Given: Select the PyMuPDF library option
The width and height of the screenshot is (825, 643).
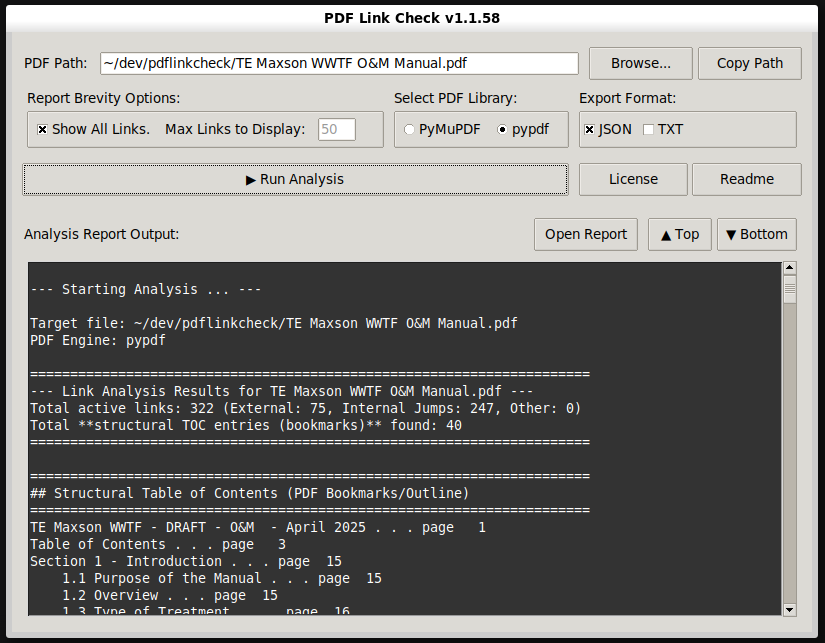Looking at the screenshot, I should 409,129.
